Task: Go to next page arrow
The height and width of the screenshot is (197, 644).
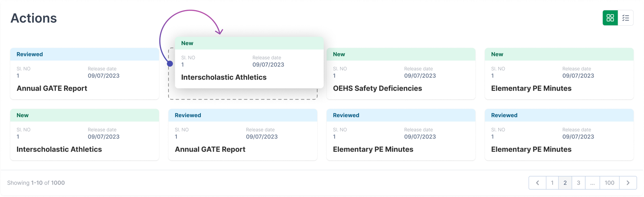Action: (x=628, y=183)
